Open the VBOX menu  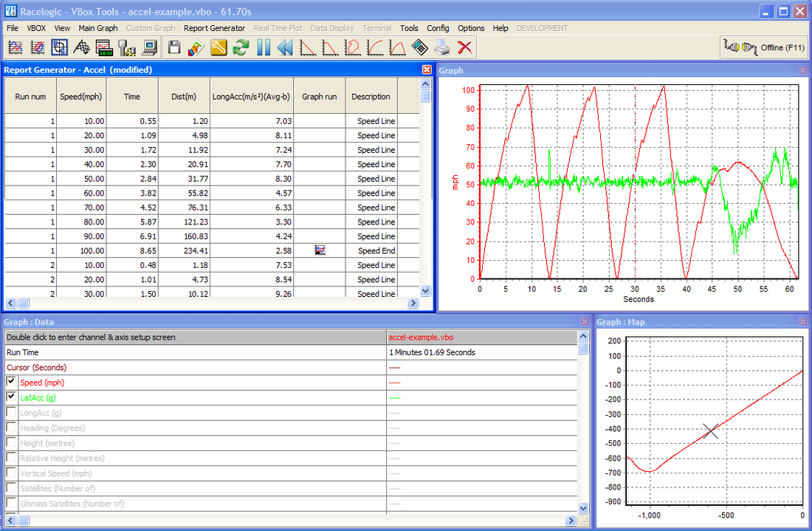click(x=36, y=28)
